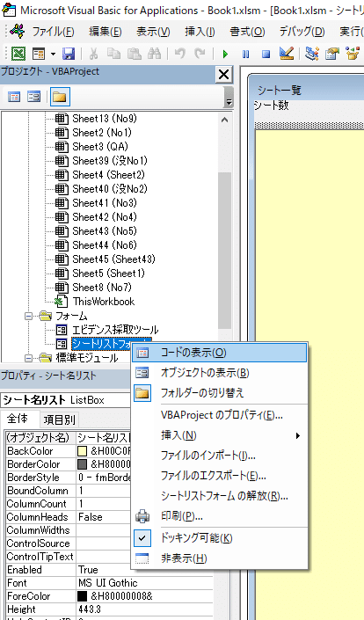Toggle Design Mode icon
Screen dimensions: 364x620
click(287, 54)
